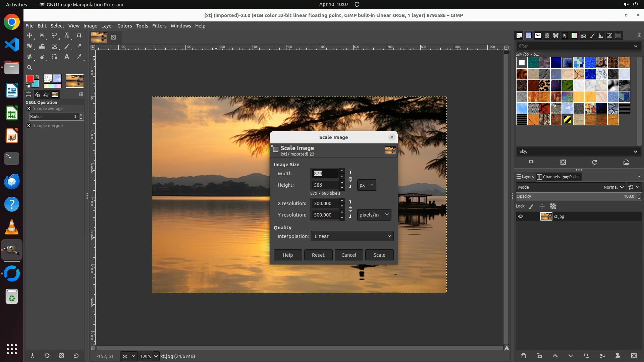Select the Crop tool

point(79,35)
